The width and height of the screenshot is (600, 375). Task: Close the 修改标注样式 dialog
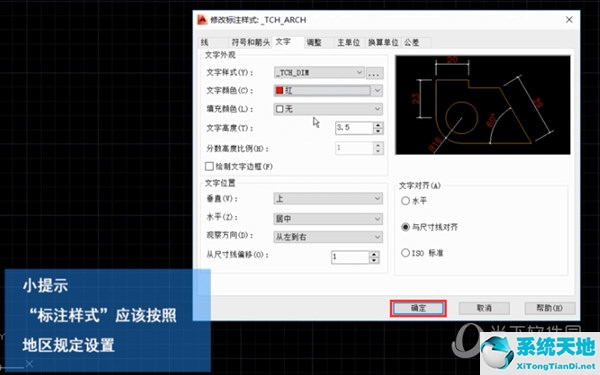click(569, 20)
